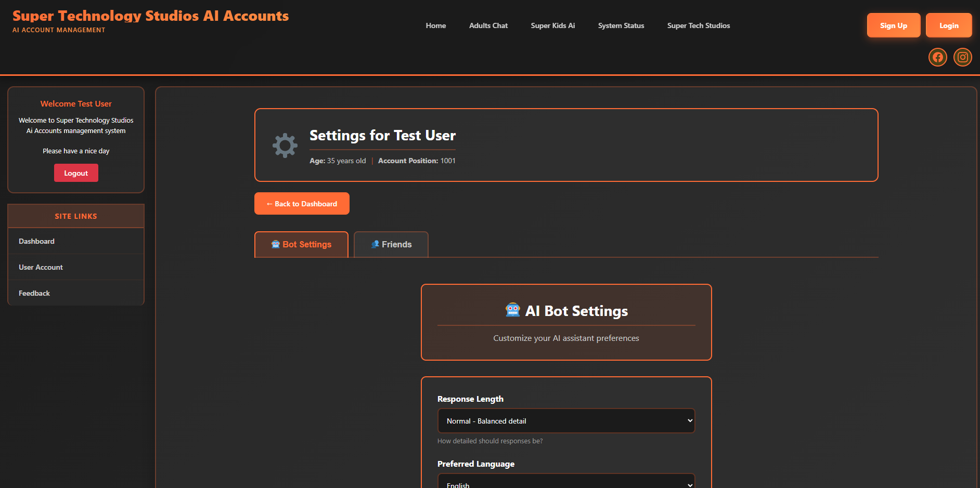Screen dimensions: 980x488
Task: Open Adults Chat from the navigation bar
Action: tap(488, 25)
